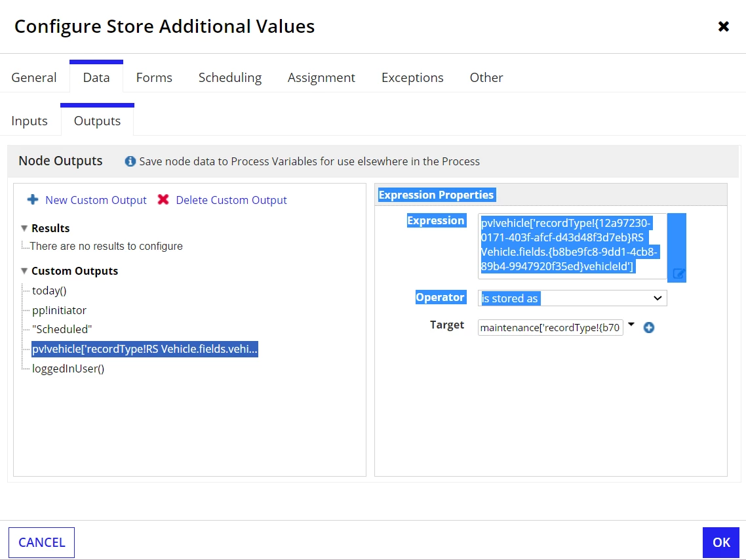Open the Exceptions tab
The image size is (746, 560).
(x=412, y=77)
